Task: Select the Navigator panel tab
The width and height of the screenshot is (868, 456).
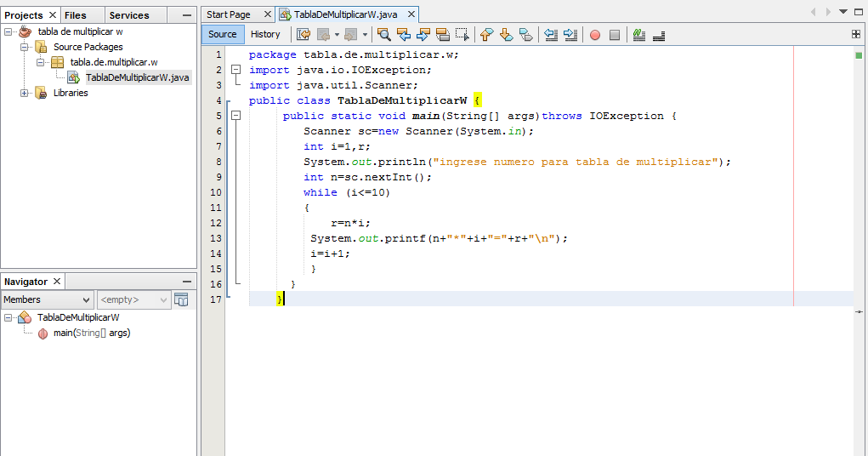Action: pyautogui.click(x=26, y=282)
